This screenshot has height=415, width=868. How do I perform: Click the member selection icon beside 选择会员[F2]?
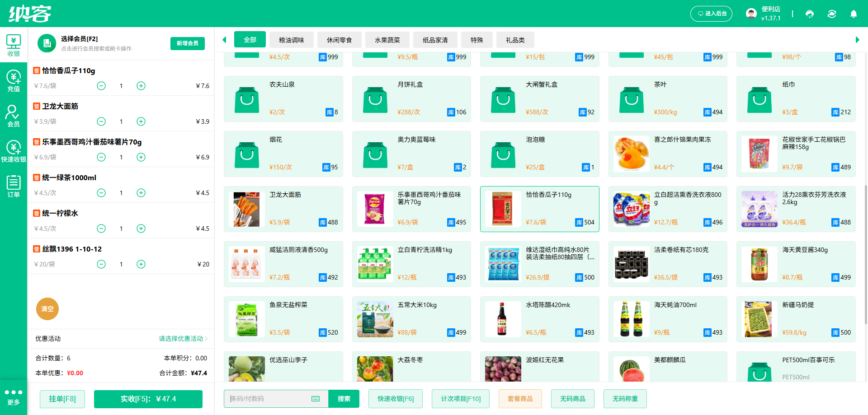pyautogui.click(x=47, y=43)
